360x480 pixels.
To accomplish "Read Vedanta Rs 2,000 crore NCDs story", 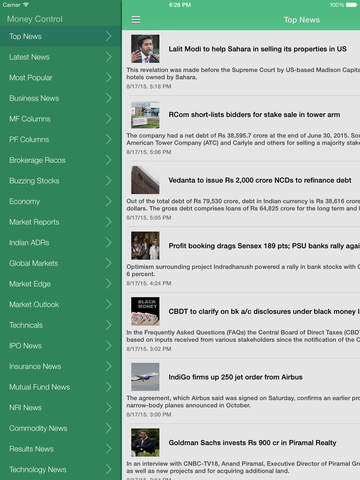I will pyautogui.click(x=260, y=180).
